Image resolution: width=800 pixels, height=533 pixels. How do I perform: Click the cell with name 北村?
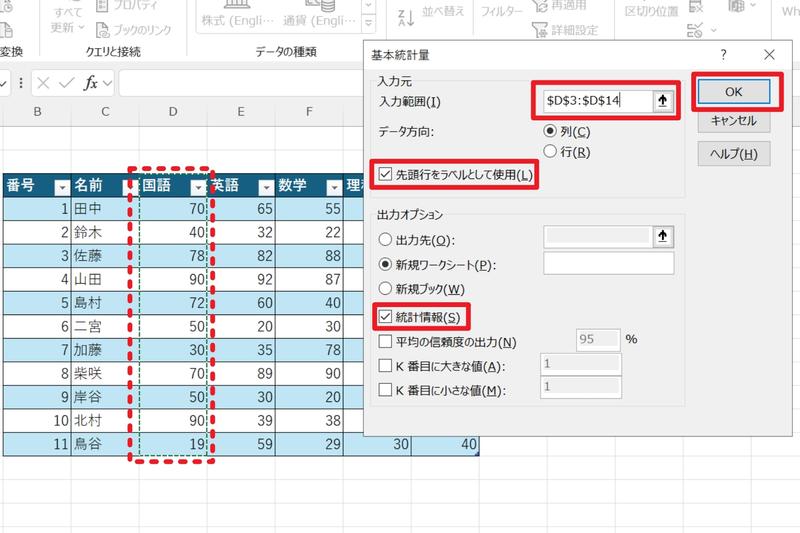[x=105, y=420]
